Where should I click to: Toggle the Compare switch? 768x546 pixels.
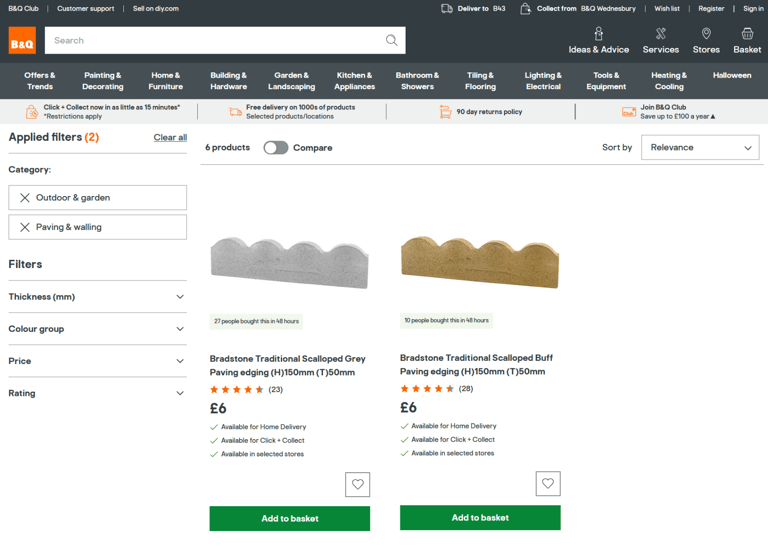(x=276, y=147)
